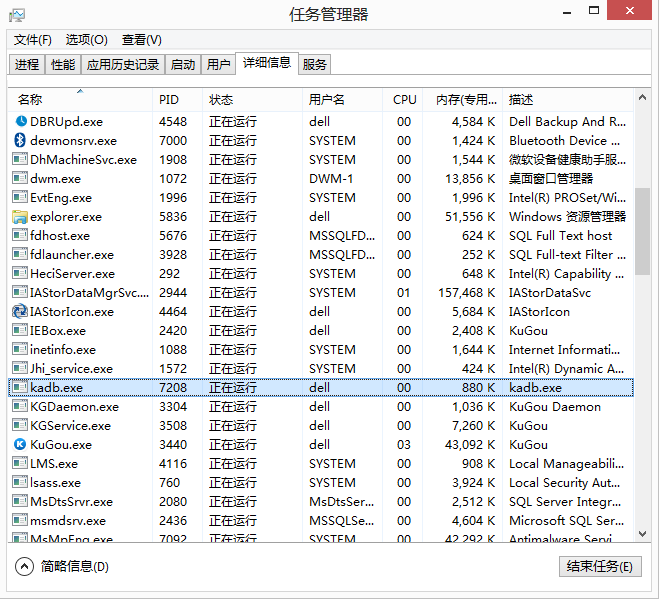Select the inetinfo.exe process name
The width and height of the screenshot is (659, 599).
pyautogui.click(x=63, y=349)
